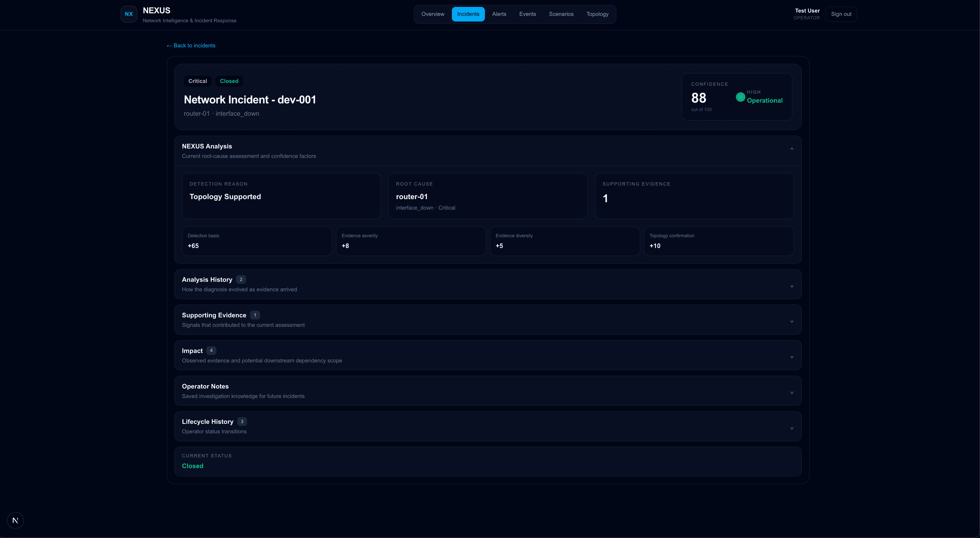Click the Analysis History count badge 2
Image resolution: width=980 pixels, height=538 pixels.
coord(241,279)
